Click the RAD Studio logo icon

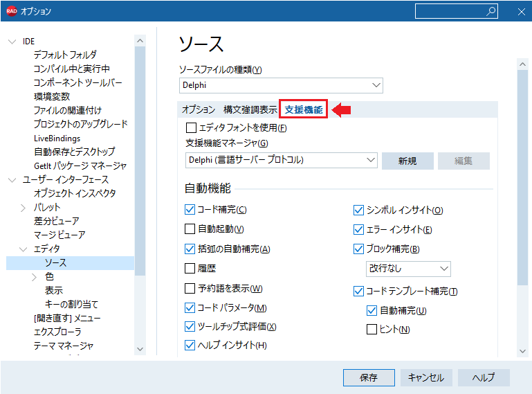pos(12,11)
